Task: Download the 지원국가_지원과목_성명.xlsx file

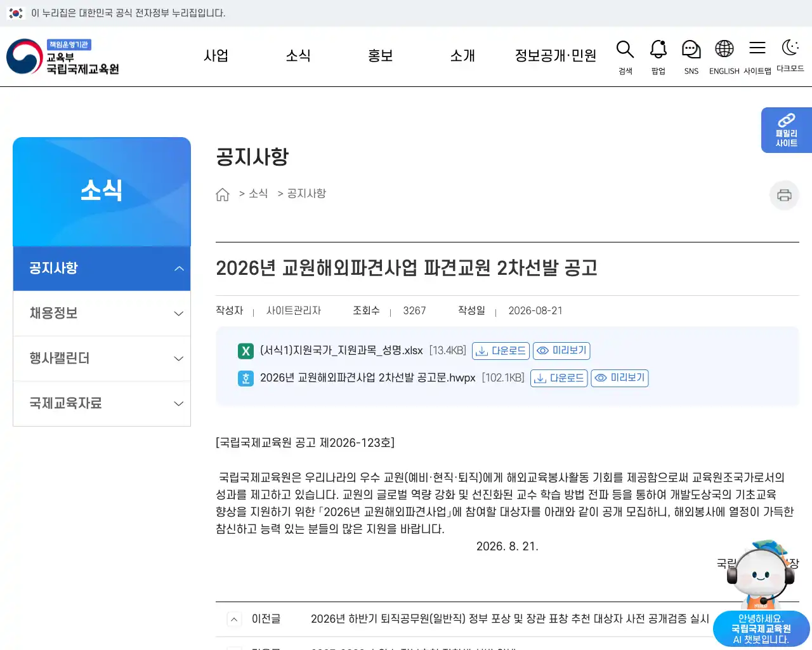Action: [501, 351]
